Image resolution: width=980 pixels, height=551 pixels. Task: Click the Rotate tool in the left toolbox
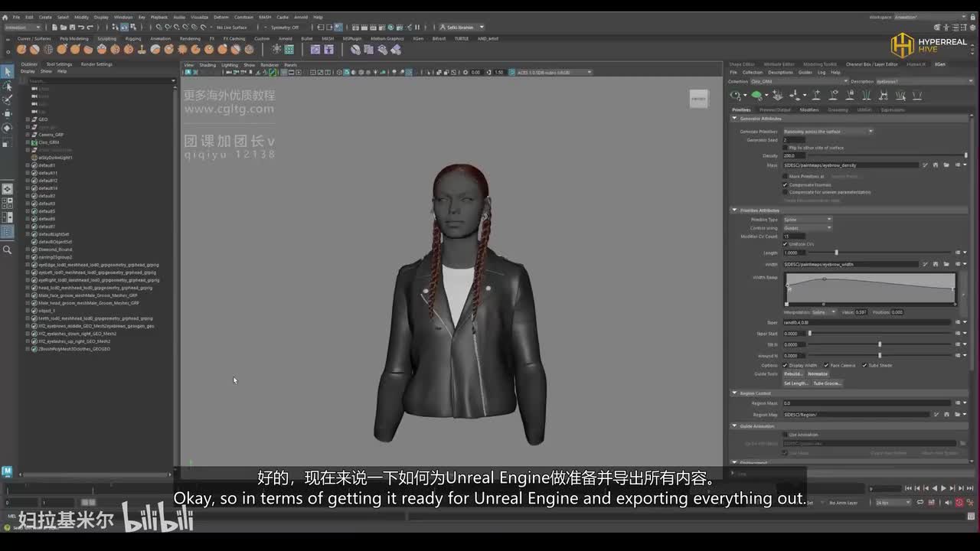coord(8,129)
